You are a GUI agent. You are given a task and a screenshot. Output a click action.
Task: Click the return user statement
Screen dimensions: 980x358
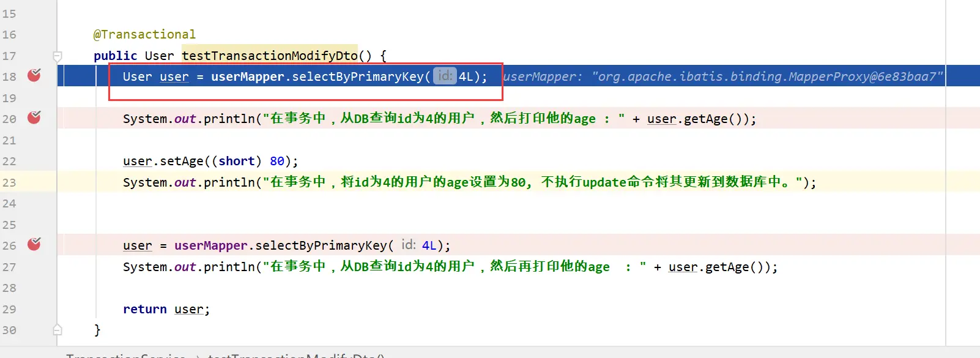click(x=166, y=309)
